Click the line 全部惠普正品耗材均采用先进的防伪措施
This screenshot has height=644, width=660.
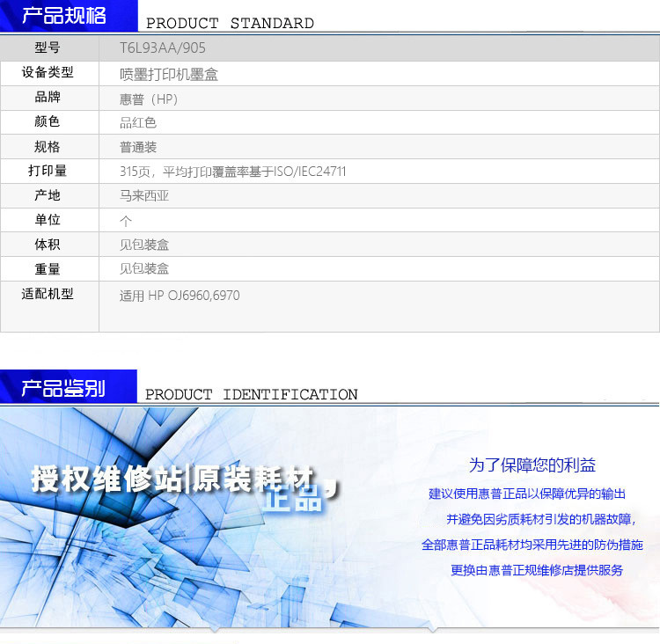pyautogui.click(x=532, y=545)
